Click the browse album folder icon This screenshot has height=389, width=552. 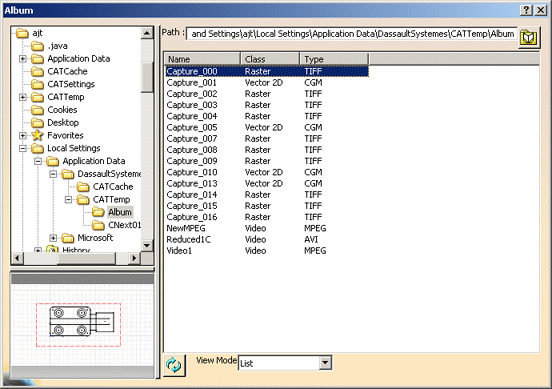[528, 37]
